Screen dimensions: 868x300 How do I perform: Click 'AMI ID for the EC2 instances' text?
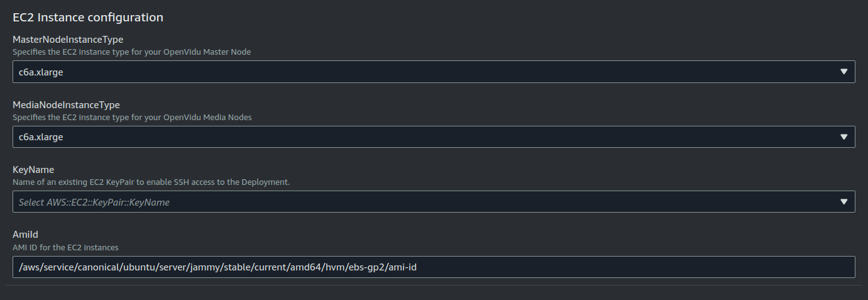[65, 247]
